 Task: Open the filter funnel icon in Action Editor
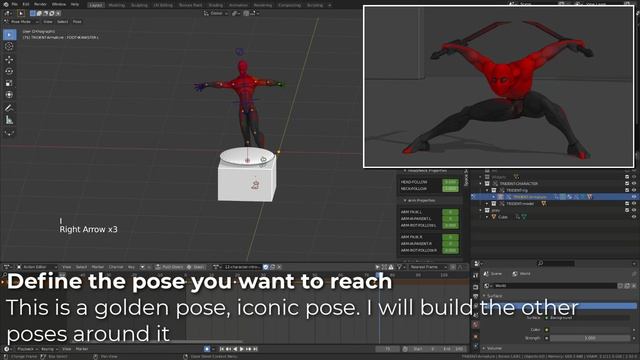[x=400, y=267]
